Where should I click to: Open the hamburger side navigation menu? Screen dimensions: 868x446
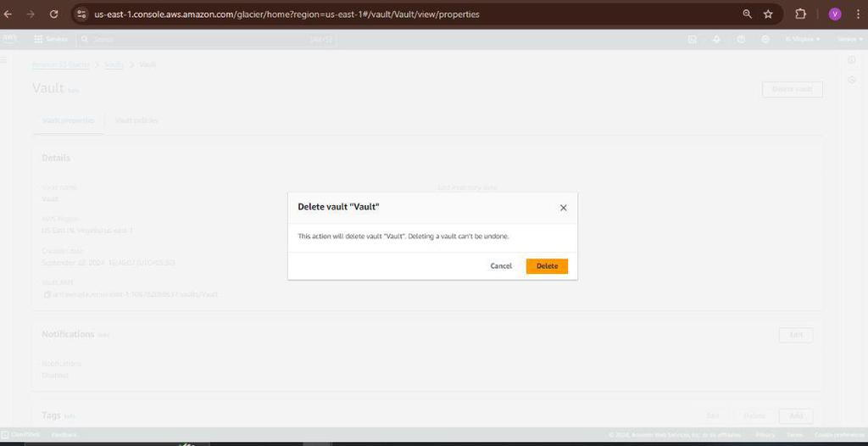[x=4, y=60]
